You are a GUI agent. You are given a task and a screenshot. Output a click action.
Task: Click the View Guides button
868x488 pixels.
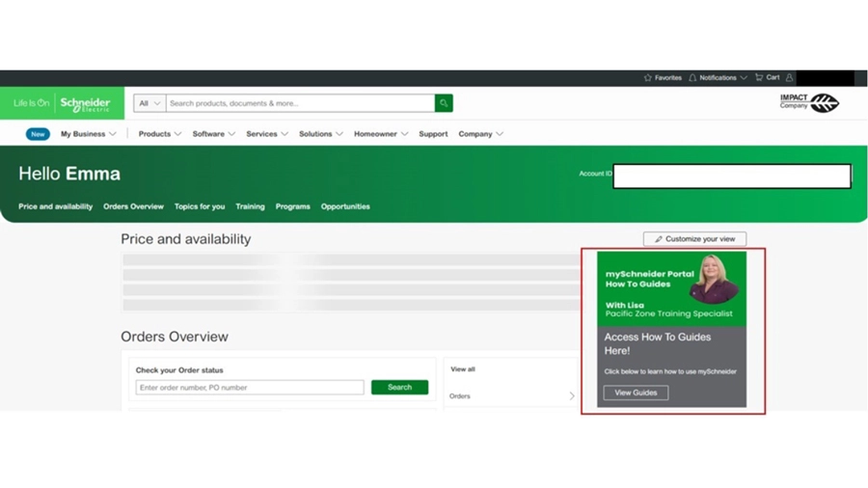(636, 393)
